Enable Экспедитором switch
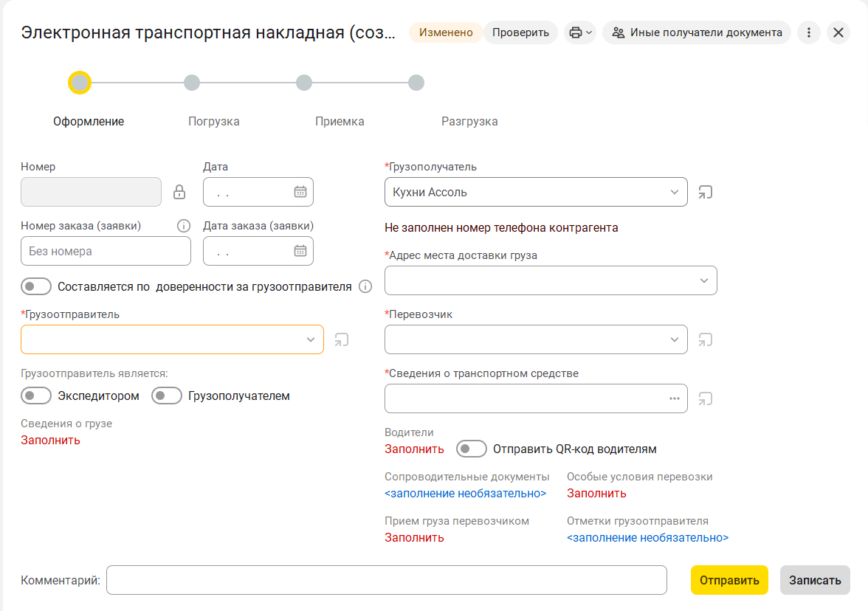The width and height of the screenshot is (868, 611). tap(36, 396)
